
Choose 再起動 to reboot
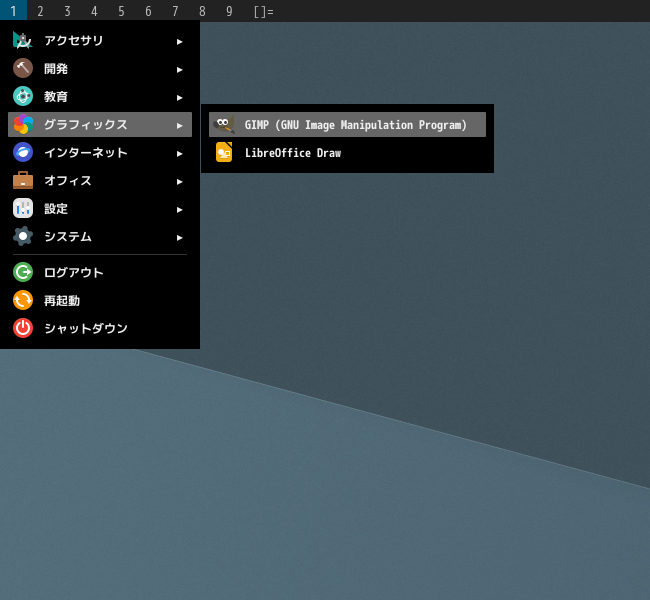pos(100,300)
